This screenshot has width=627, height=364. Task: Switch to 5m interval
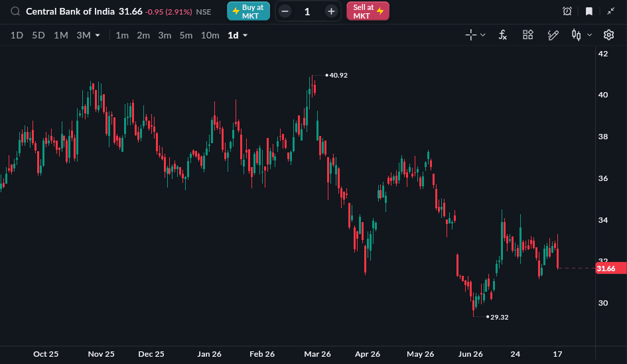pyautogui.click(x=186, y=35)
